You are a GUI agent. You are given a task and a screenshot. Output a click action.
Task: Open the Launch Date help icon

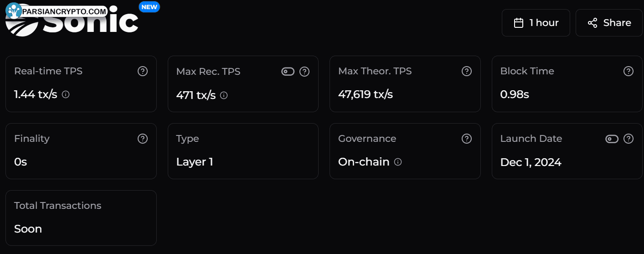pos(629,139)
